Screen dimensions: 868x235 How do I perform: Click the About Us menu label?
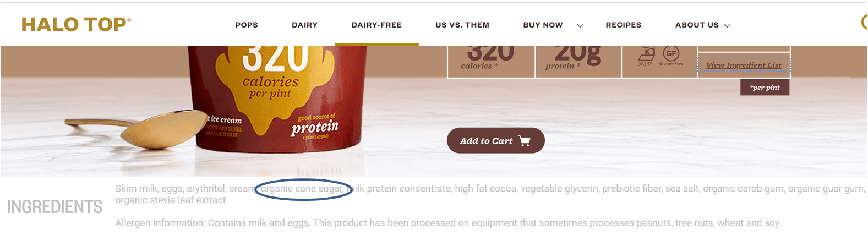pos(697,25)
